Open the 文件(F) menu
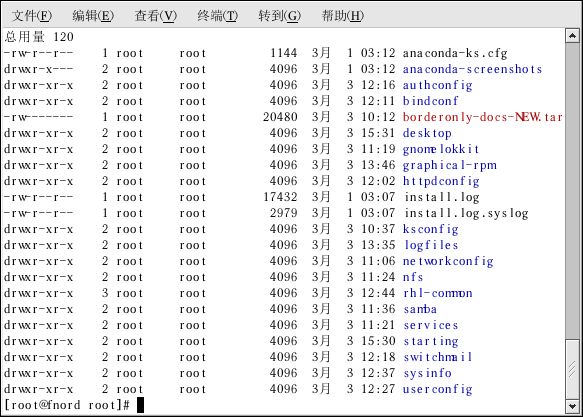This screenshot has height=417, width=583. pos(32,16)
